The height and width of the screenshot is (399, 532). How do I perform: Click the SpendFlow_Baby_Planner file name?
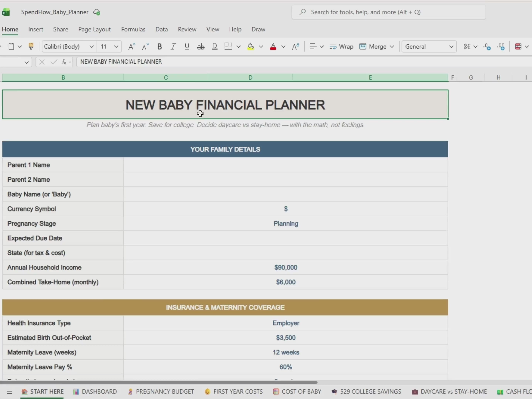pyautogui.click(x=55, y=12)
